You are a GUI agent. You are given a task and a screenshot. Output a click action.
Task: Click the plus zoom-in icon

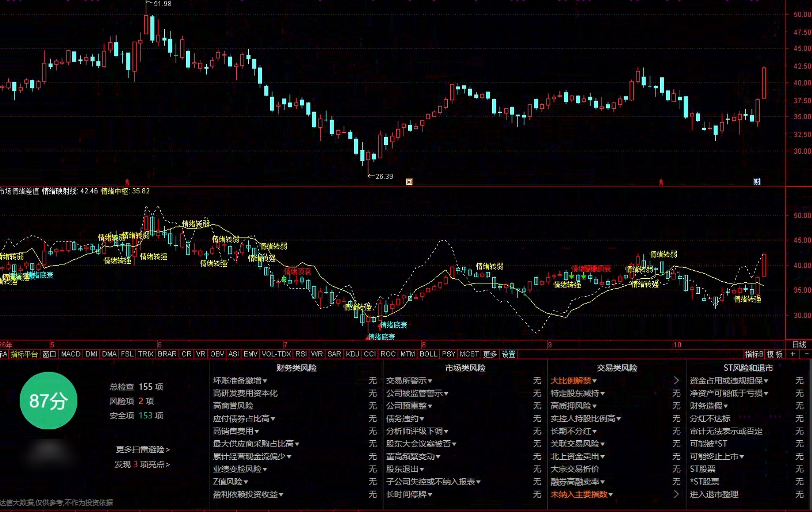793,354
